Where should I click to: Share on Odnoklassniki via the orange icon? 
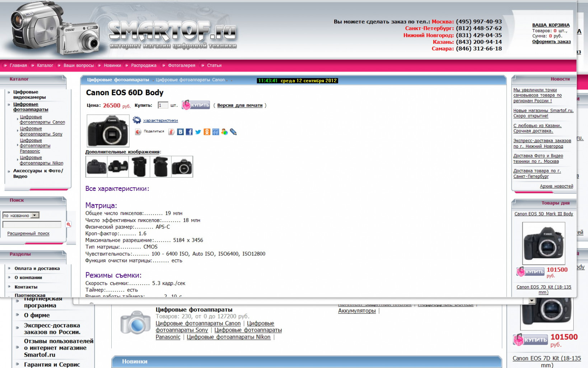click(207, 132)
